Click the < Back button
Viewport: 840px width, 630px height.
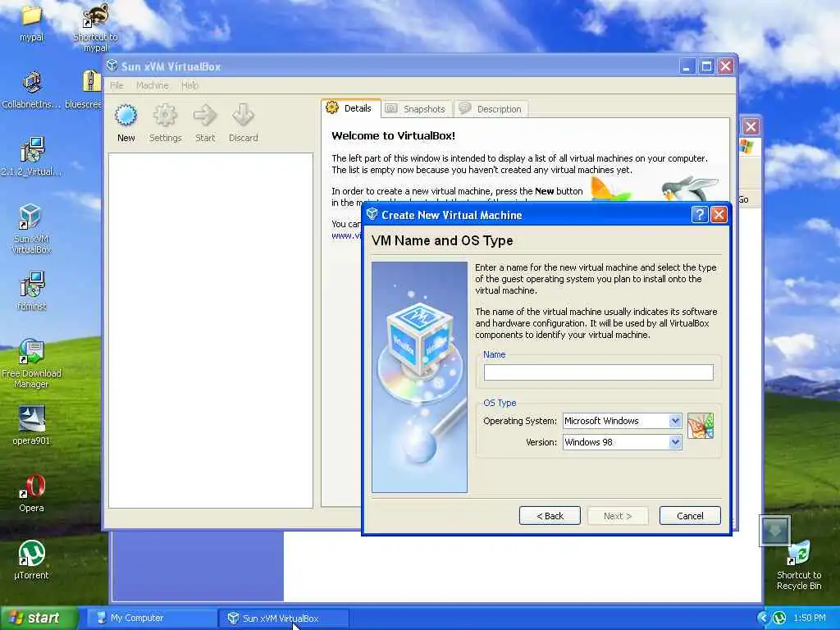[x=550, y=516]
